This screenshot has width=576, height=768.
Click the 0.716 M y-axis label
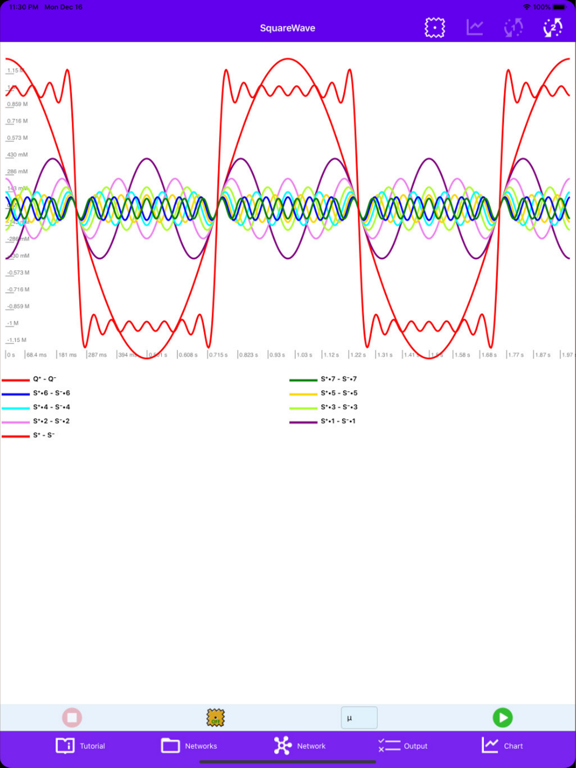(x=17, y=121)
